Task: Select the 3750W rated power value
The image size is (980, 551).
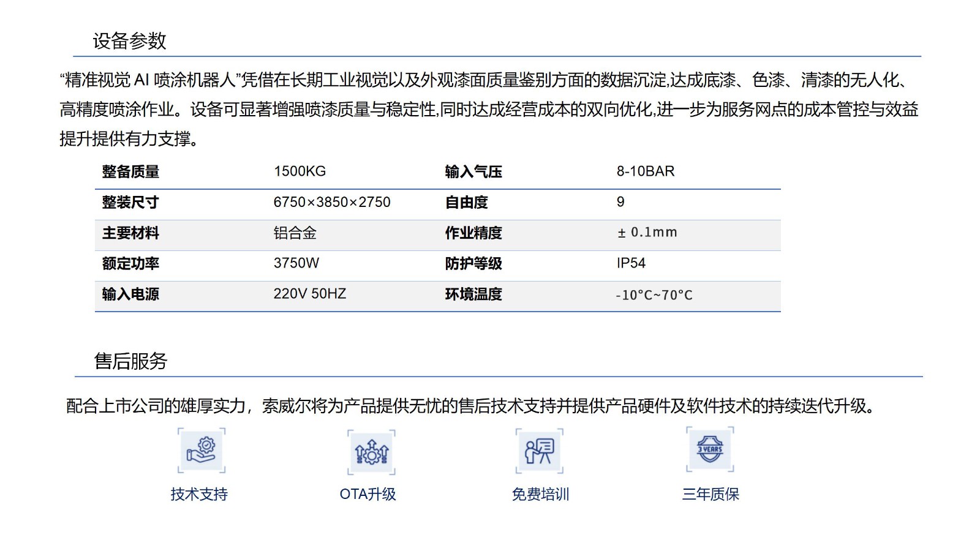Action: tap(296, 263)
